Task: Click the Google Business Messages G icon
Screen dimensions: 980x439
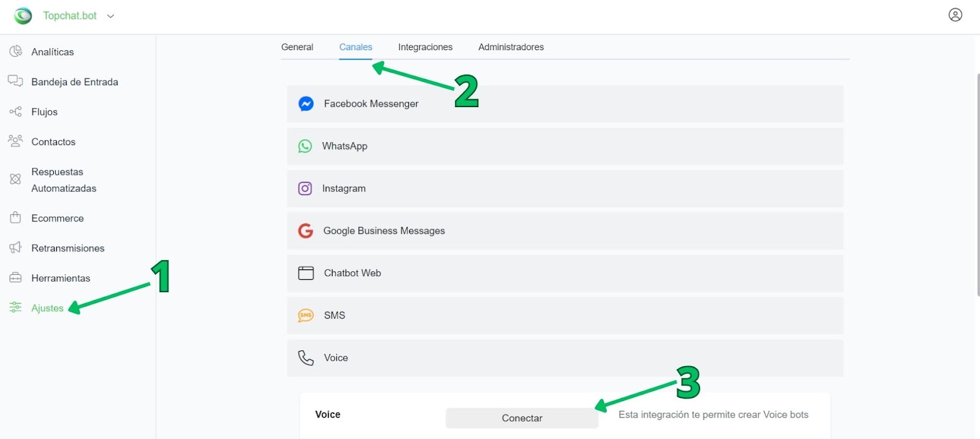Action: (x=306, y=231)
